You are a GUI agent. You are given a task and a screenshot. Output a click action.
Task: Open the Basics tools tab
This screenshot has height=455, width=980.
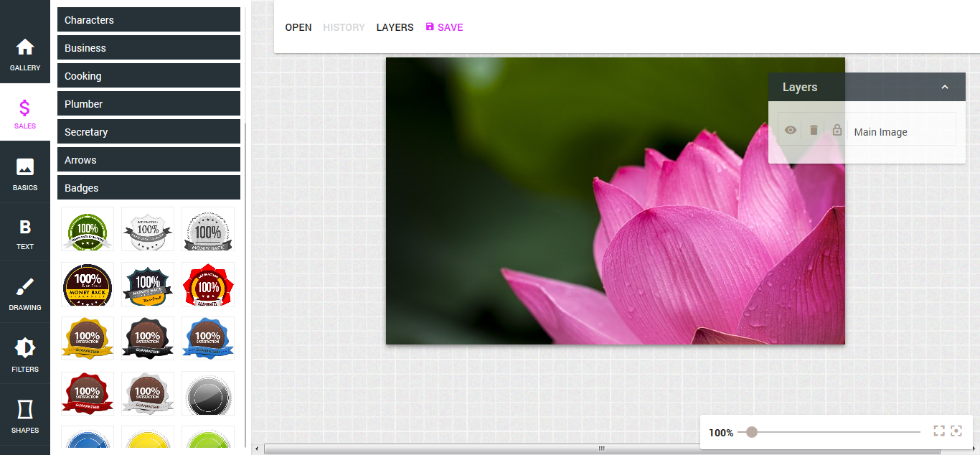click(25, 173)
